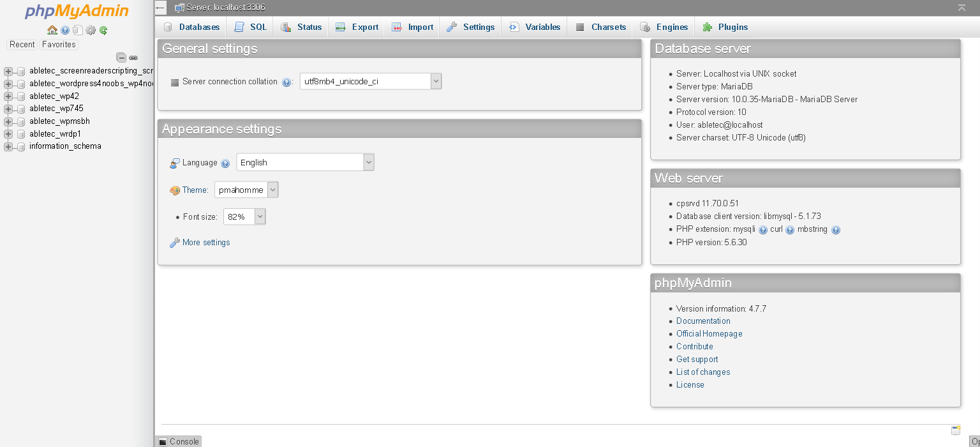Open the Status tab
Viewport: 980px width, 447px height.
pyautogui.click(x=301, y=27)
